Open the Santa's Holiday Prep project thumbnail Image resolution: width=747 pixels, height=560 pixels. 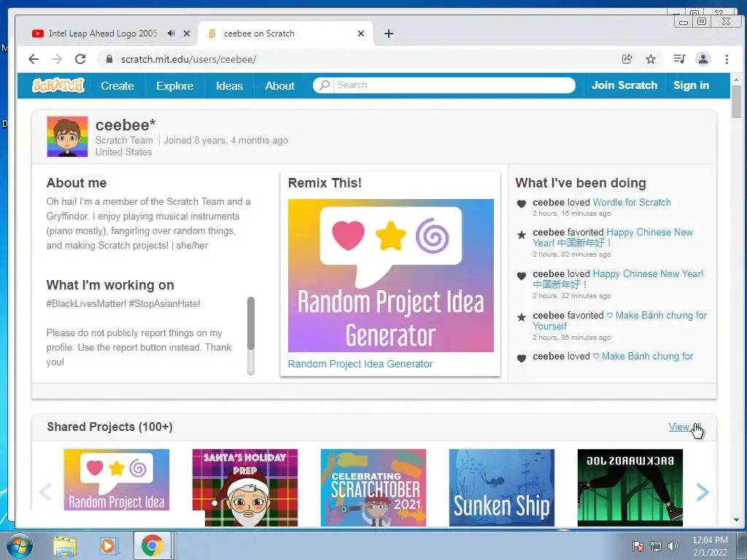[x=245, y=488]
